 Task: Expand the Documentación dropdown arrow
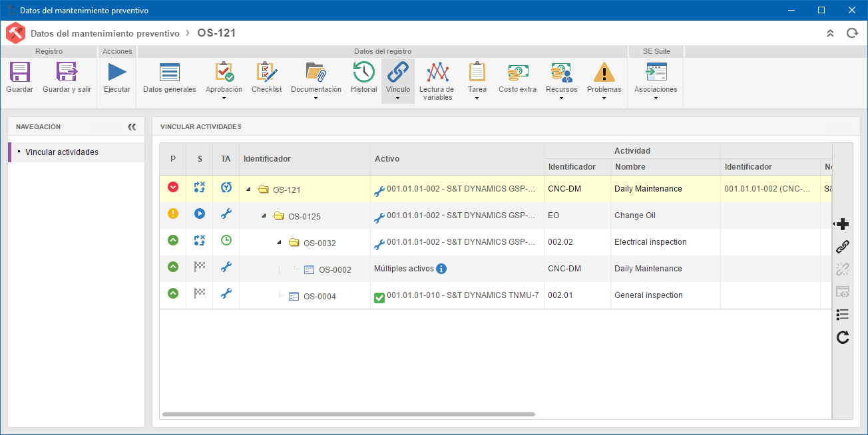click(x=316, y=98)
